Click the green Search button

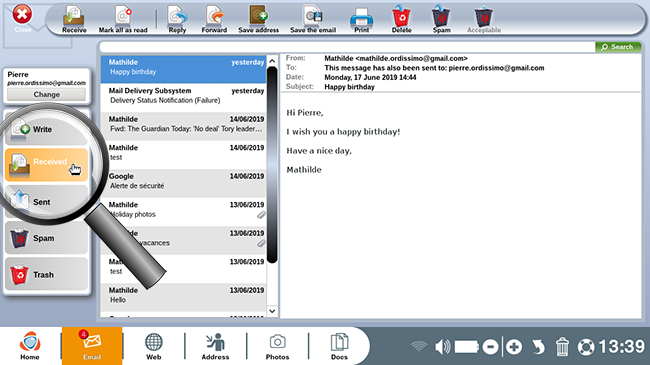(618, 47)
